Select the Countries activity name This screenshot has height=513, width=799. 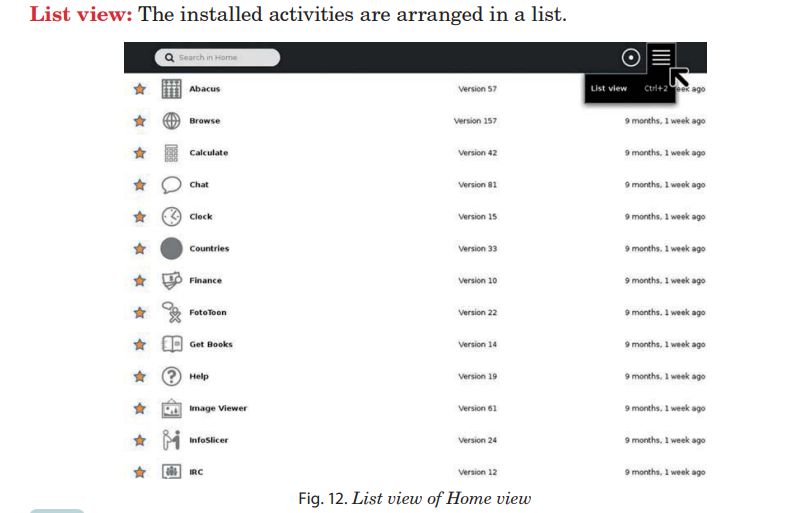[209, 249]
